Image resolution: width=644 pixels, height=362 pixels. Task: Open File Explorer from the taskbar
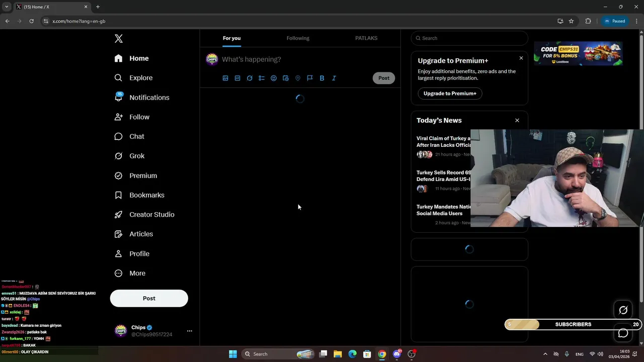click(338, 354)
